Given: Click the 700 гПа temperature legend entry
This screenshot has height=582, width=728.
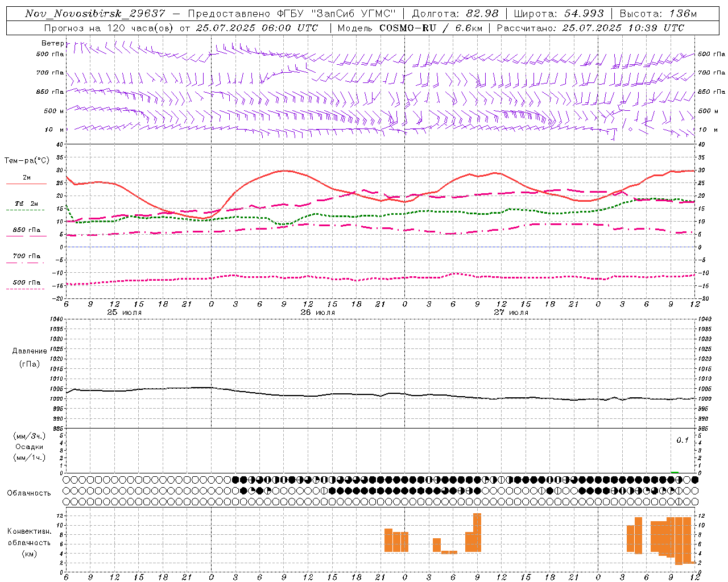Looking at the screenshot, I should [x=27, y=256].
